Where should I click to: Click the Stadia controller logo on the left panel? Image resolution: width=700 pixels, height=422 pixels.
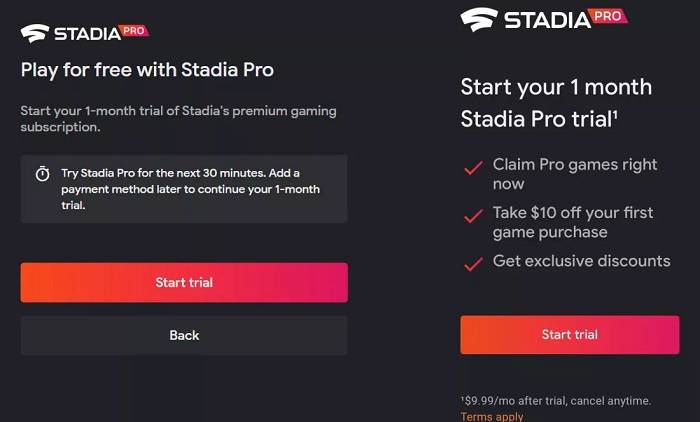pyautogui.click(x=35, y=33)
